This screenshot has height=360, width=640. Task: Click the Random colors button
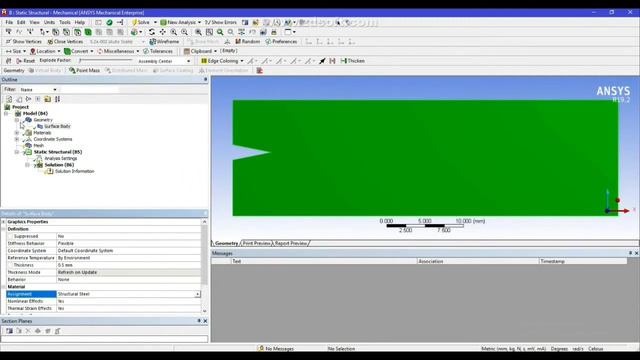pyautogui.click(x=247, y=41)
